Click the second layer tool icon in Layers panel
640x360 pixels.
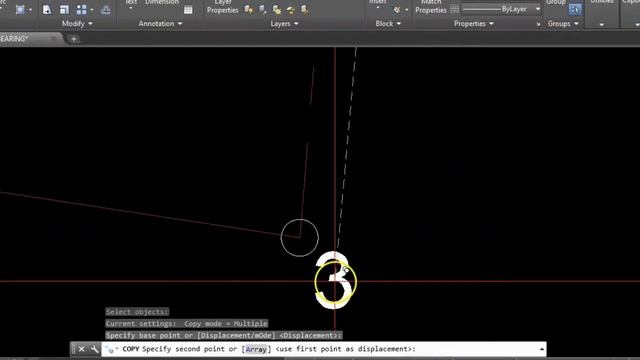[x=262, y=10]
